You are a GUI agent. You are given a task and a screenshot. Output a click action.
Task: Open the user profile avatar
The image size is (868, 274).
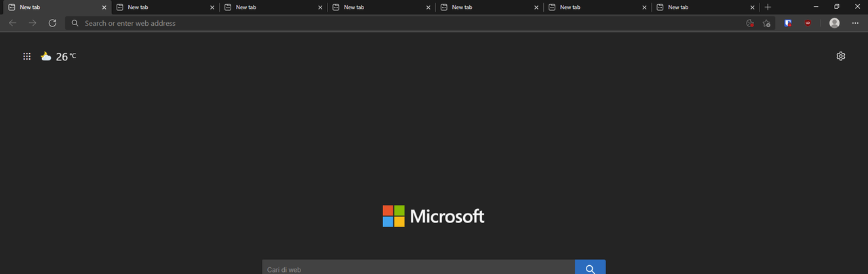[834, 23]
